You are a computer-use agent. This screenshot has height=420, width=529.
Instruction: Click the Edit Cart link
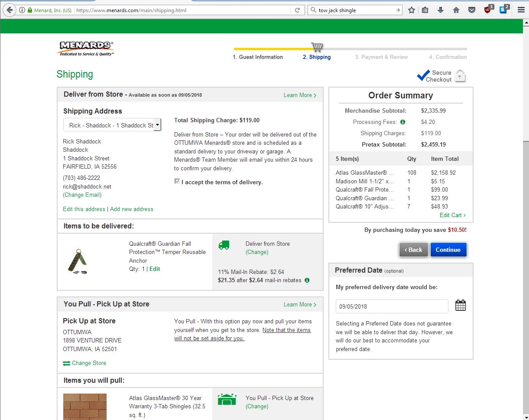click(x=453, y=215)
